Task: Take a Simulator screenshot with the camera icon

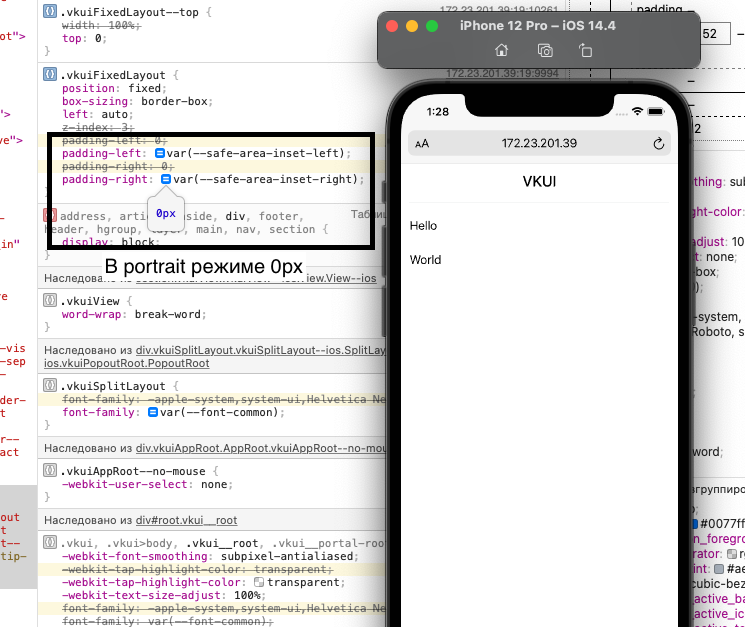Action: tap(544, 50)
